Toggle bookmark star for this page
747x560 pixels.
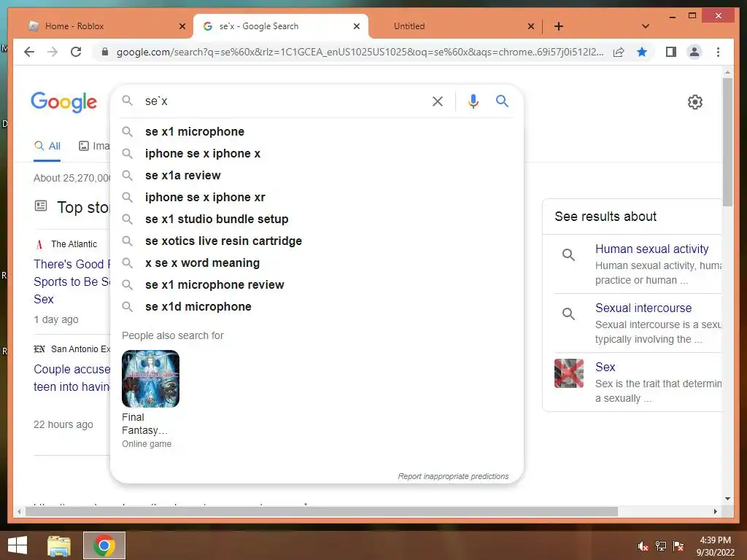[642, 52]
